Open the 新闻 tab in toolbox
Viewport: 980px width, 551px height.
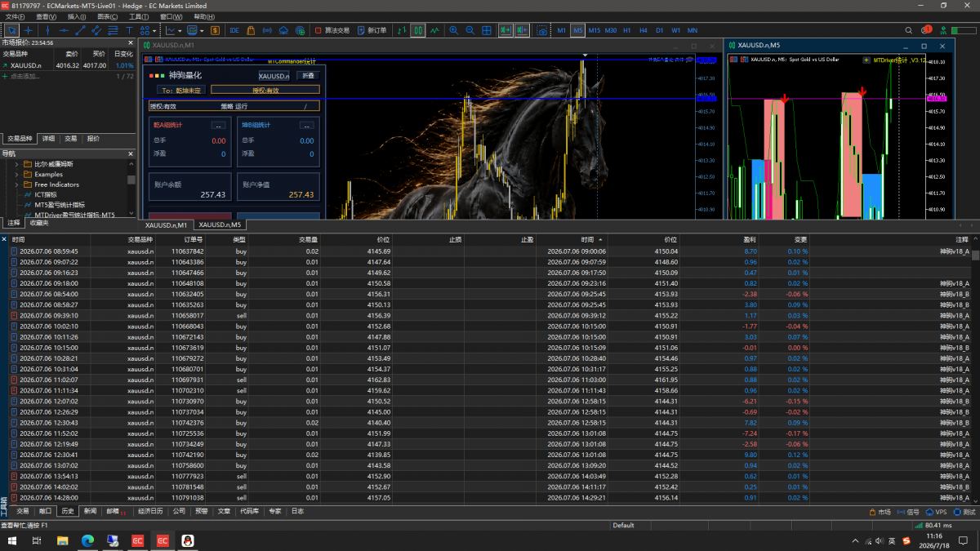[90, 511]
